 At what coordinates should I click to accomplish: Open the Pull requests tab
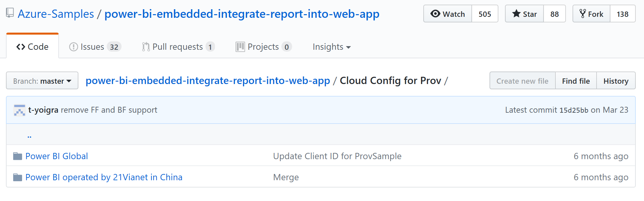[178, 47]
